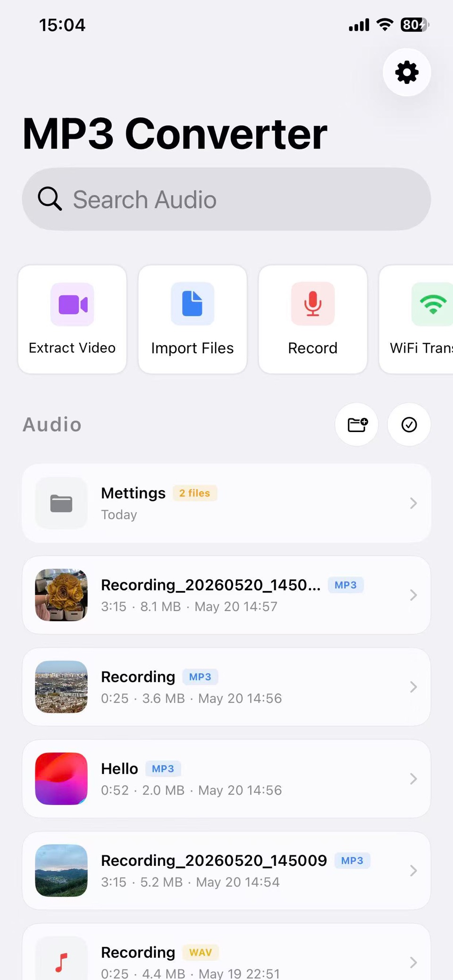Tap the WAV format badge
The height and width of the screenshot is (980, 453).
pos(201,953)
